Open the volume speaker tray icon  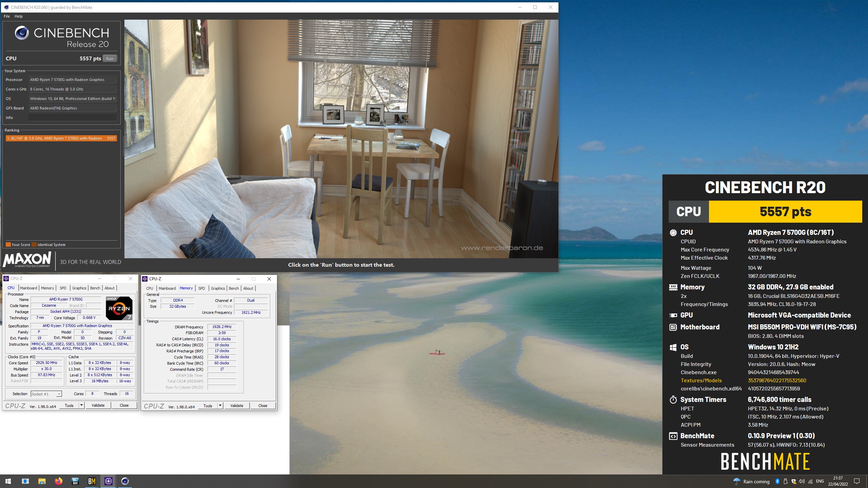[x=802, y=482]
